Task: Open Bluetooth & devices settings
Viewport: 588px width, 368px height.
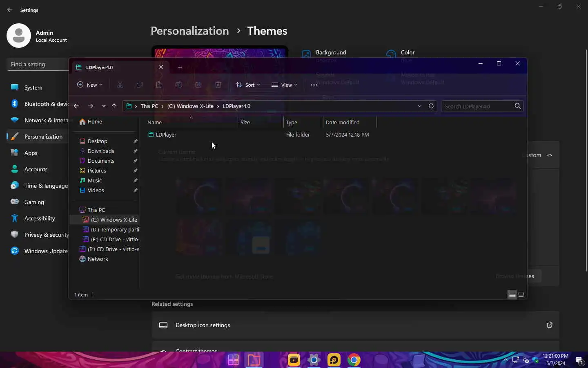Action: pyautogui.click(x=38, y=104)
